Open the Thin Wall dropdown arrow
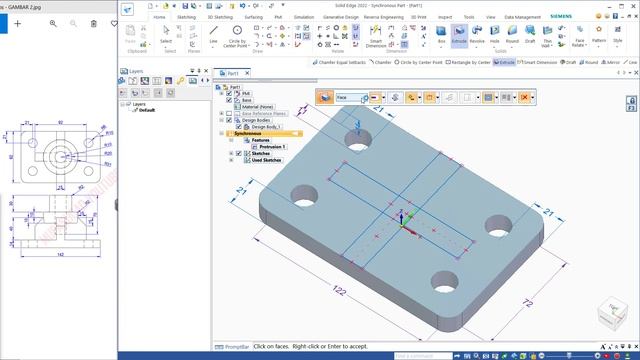The width and height of the screenshot is (640, 360). click(x=551, y=46)
